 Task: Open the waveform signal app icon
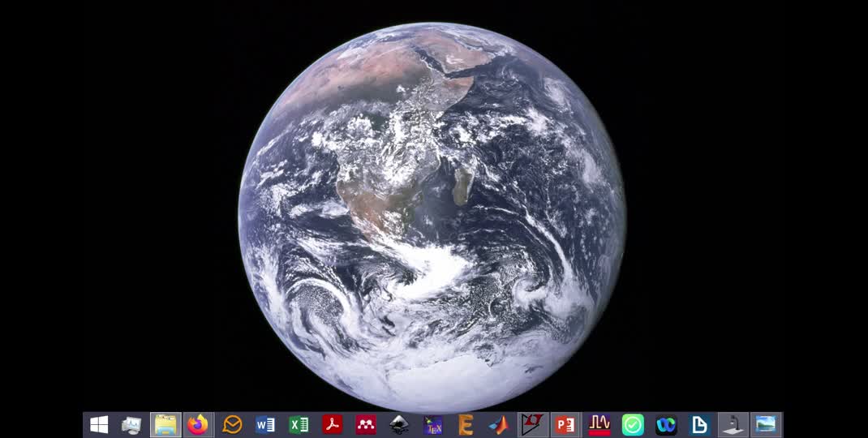coord(599,425)
